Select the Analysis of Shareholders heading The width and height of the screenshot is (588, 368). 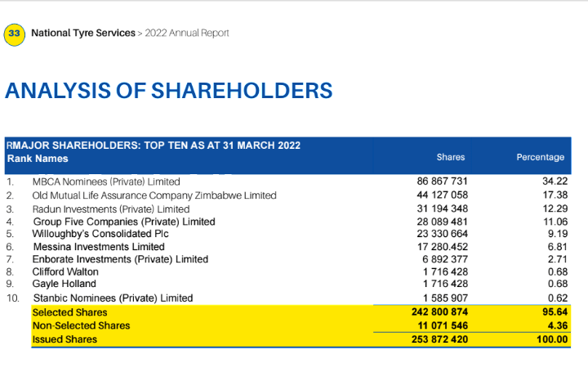tap(168, 90)
